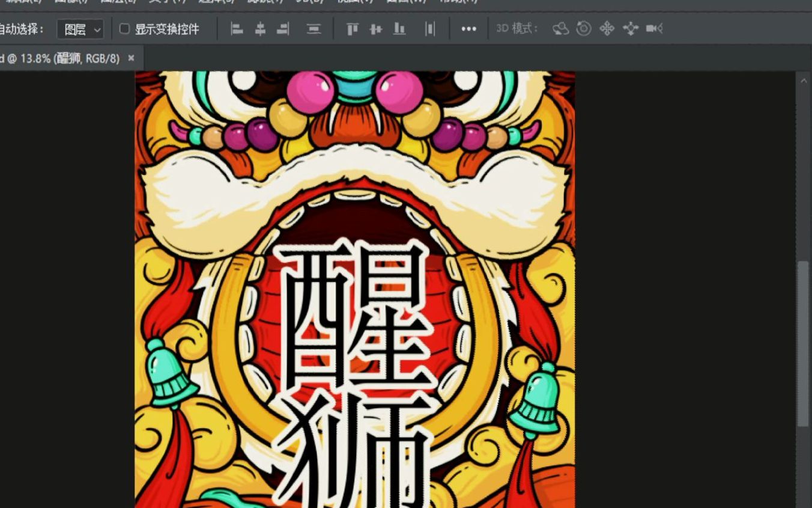
Task: Distribute layers vertically icon
Action: coord(314,29)
